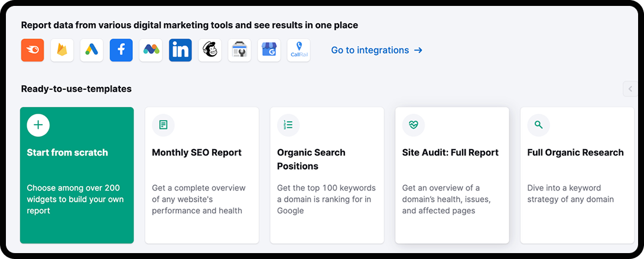Screen dimensions: 644x259
Task: Click the Monthly SEO Report document icon
Action: pyautogui.click(x=164, y=125)
